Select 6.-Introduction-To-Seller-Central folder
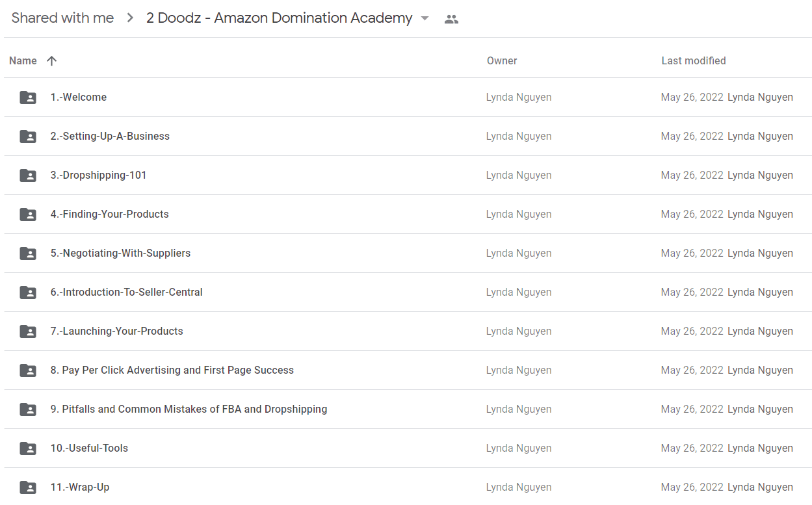The image size is (812, 505). point(408,292)
